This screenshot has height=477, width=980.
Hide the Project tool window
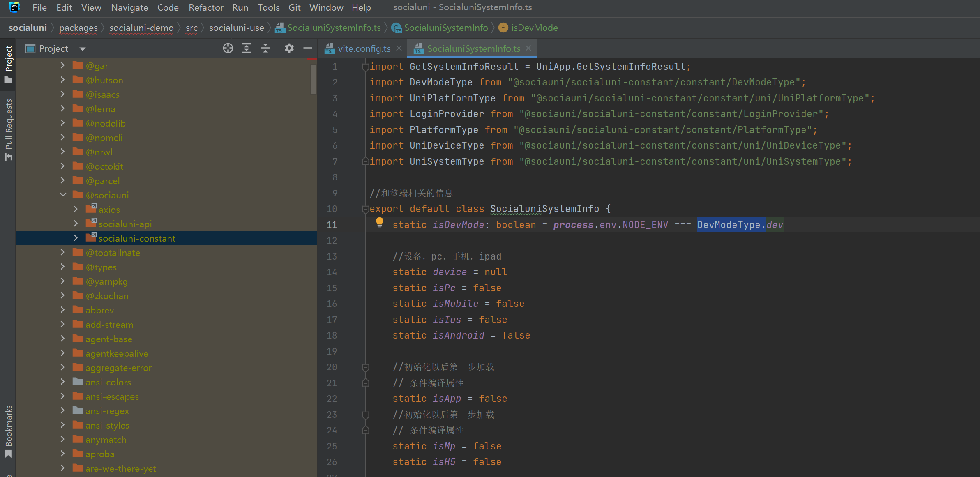tap(308, 48)
